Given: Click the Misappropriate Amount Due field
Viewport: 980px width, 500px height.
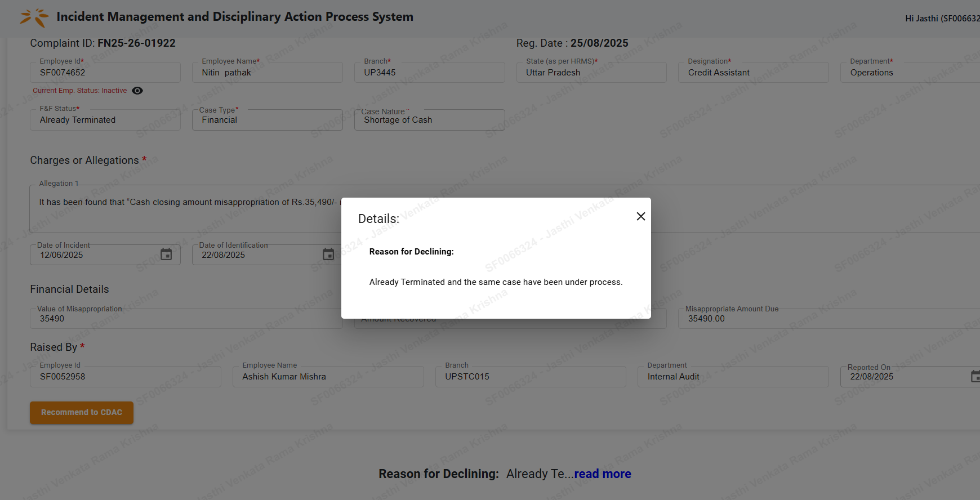Looking at the screenshot, I should (828, 319).
